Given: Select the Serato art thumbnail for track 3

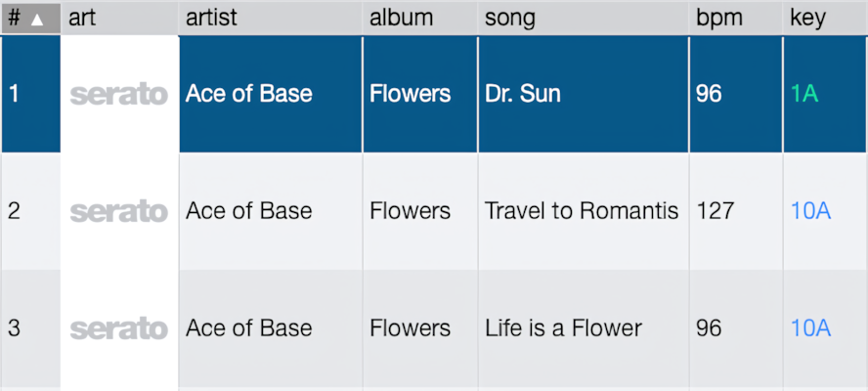Looking at the screenshot, I should (x=119, y=329).
